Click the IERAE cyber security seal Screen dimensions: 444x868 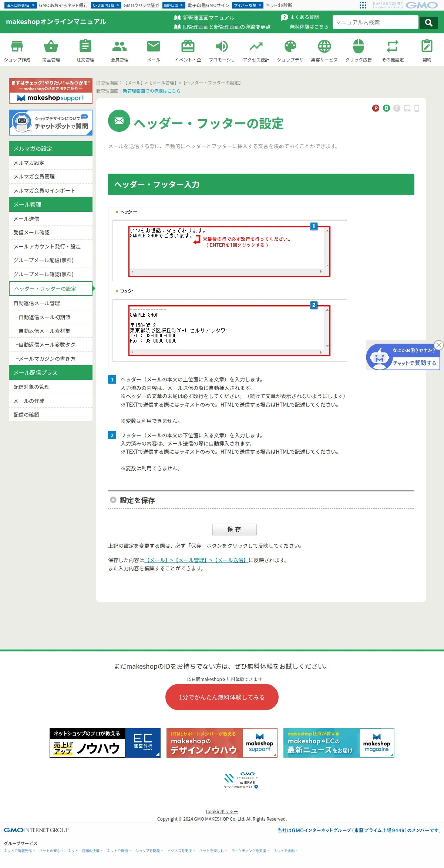[241, 780]
